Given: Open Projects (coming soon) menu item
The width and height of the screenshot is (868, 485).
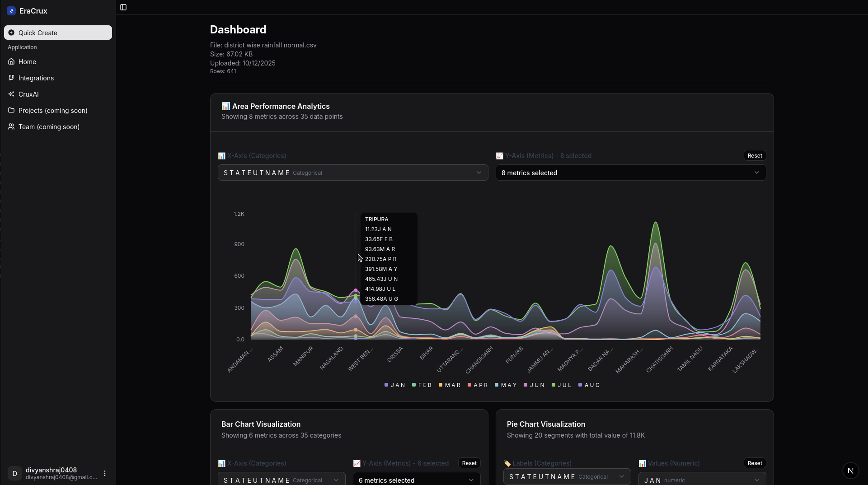Looking at the screenshot, I should tap(53, 110).
